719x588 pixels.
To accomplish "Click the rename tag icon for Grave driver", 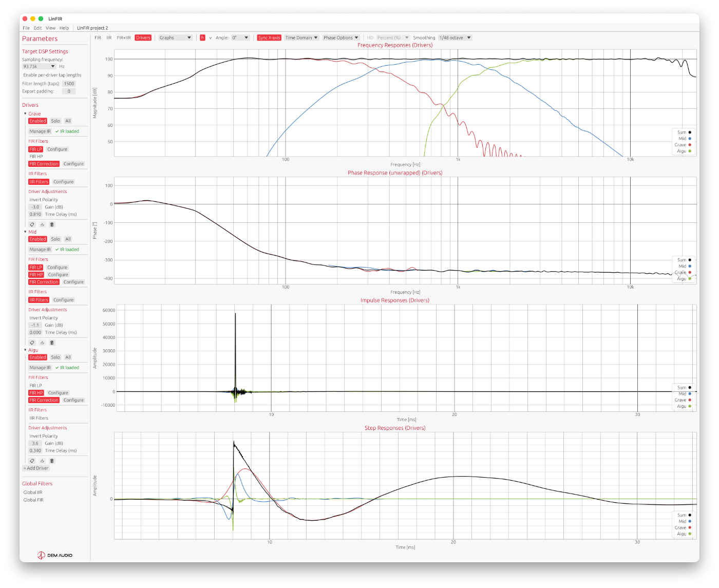I will [32, 224].
